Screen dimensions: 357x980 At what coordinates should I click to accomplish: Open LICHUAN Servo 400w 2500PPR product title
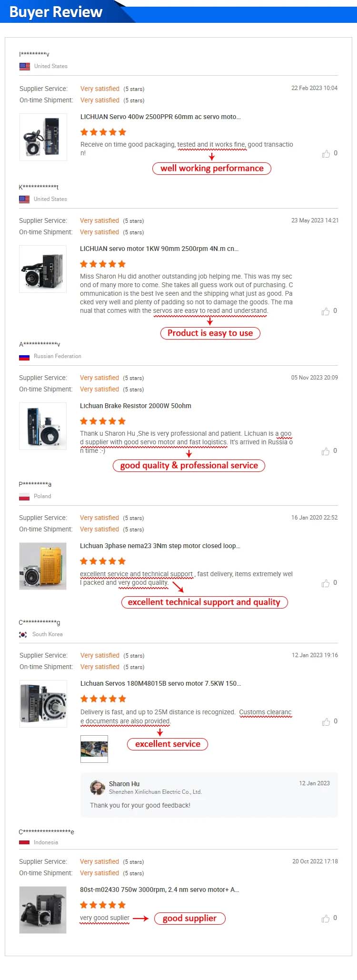[160, 117]
